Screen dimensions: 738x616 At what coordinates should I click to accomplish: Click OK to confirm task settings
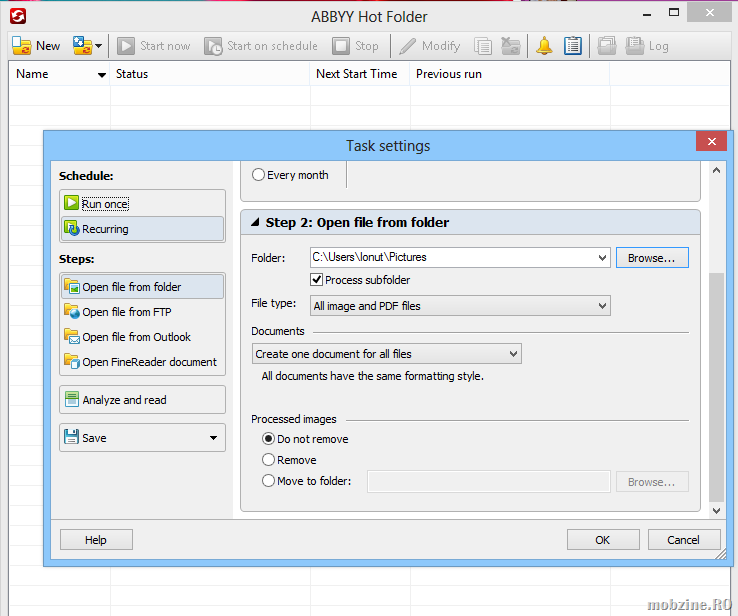pos(603,540)
